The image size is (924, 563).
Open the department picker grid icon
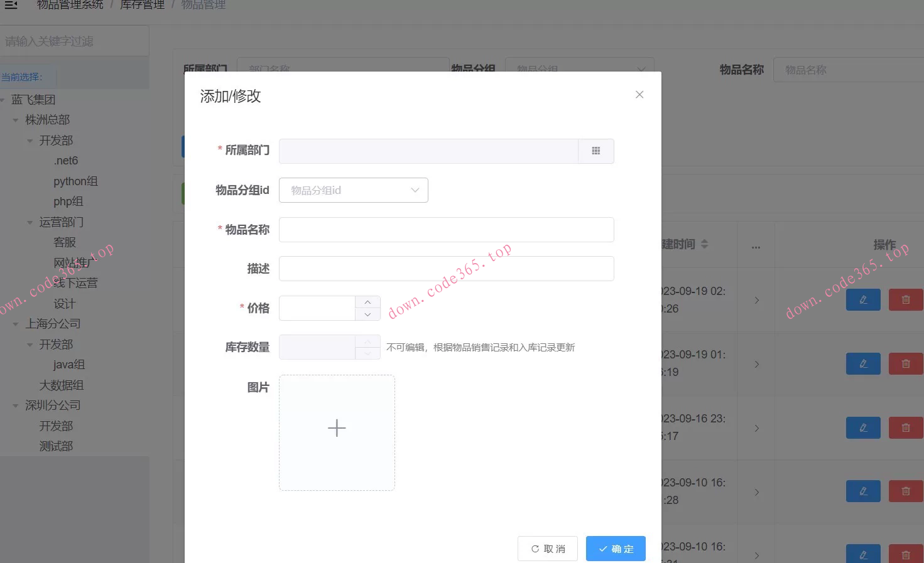click(x=595, y=151)
